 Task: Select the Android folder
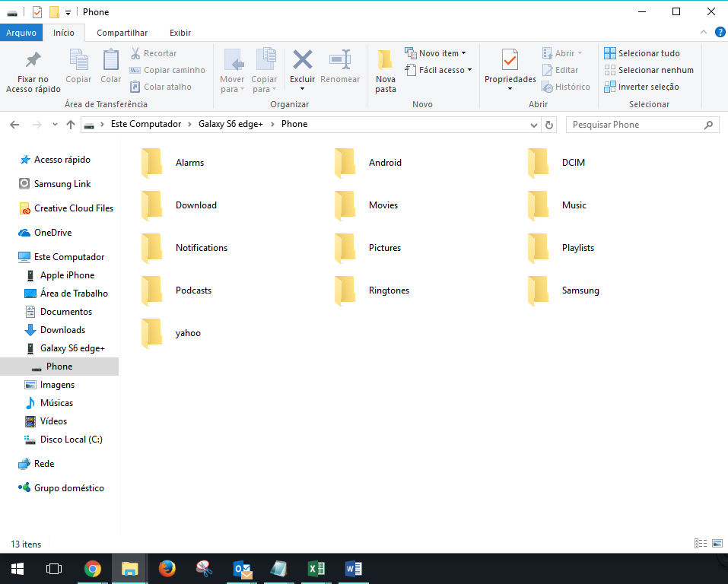point(367,163)
